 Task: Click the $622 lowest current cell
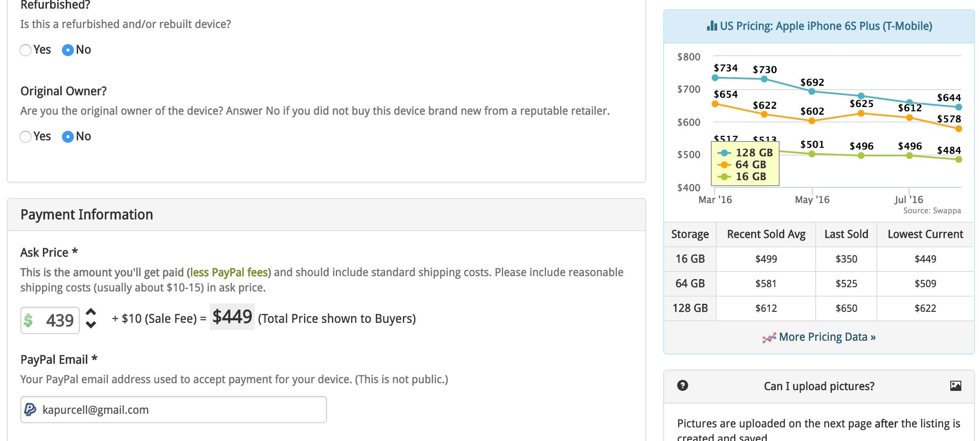[x=925, y=308]
